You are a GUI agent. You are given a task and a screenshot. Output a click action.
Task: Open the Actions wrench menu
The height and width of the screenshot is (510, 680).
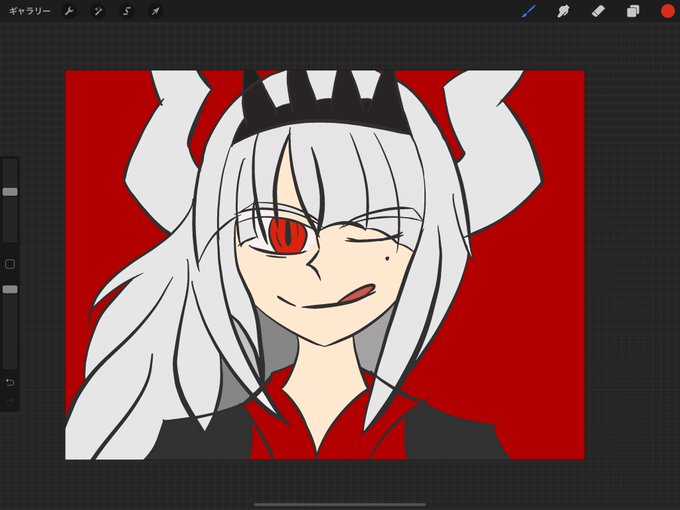(69, 11)
